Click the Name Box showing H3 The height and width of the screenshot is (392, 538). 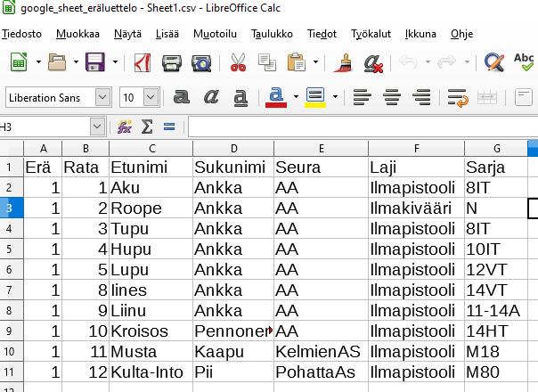45,127
